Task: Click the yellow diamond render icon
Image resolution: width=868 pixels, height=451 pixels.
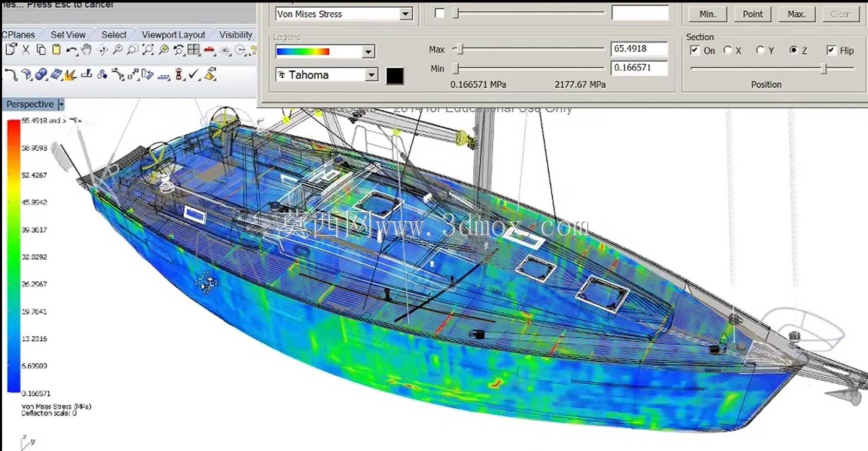Action: tap(209, 75)
